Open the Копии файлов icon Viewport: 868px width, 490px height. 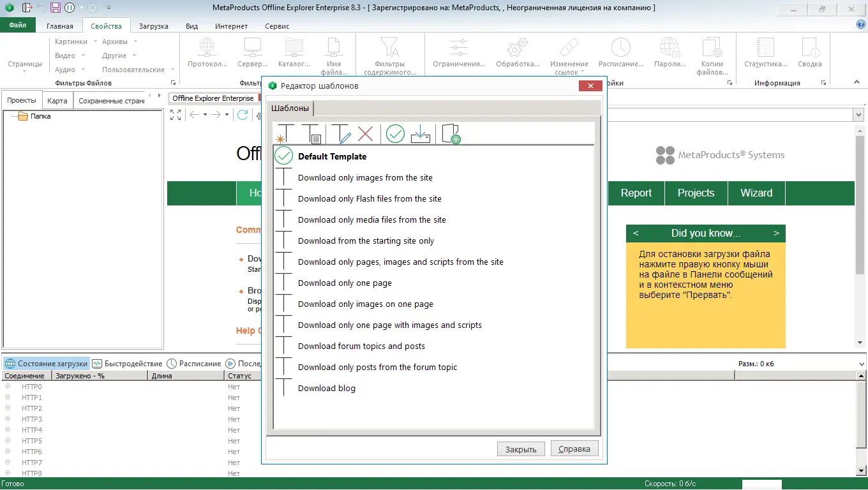click(x=712, y=56)
